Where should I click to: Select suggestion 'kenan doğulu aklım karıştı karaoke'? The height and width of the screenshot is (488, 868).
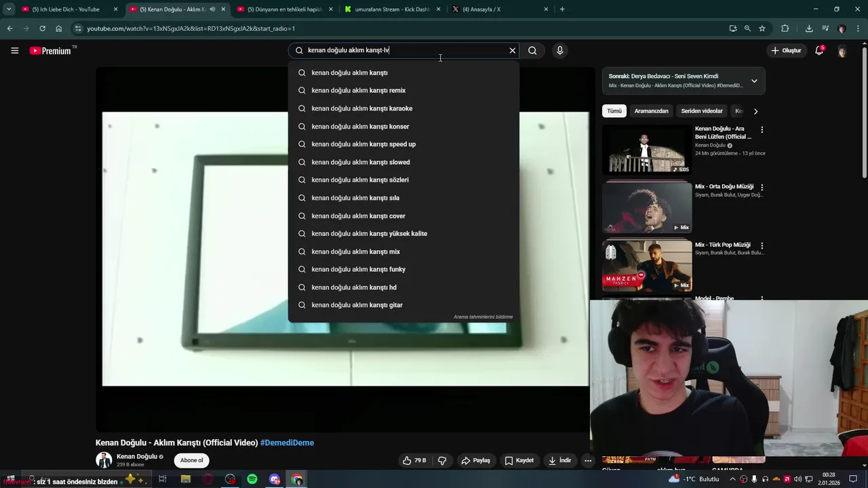[403, 108]
